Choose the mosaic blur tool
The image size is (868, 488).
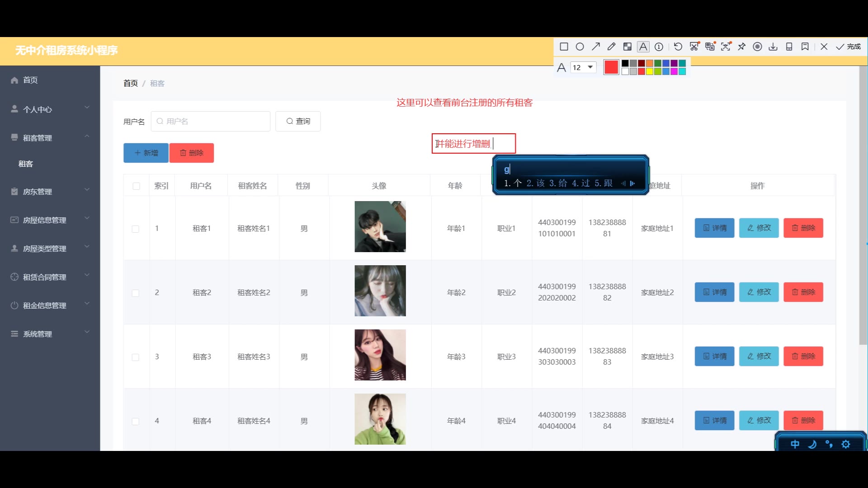click(627, 47)
